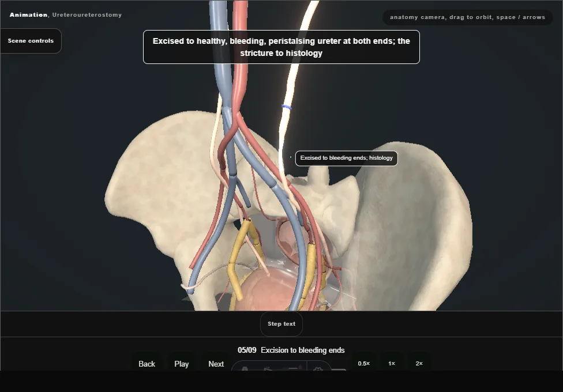The image size is (563, 392).
Task: Set playback speed to 1×
Action: tap(392, 363)
